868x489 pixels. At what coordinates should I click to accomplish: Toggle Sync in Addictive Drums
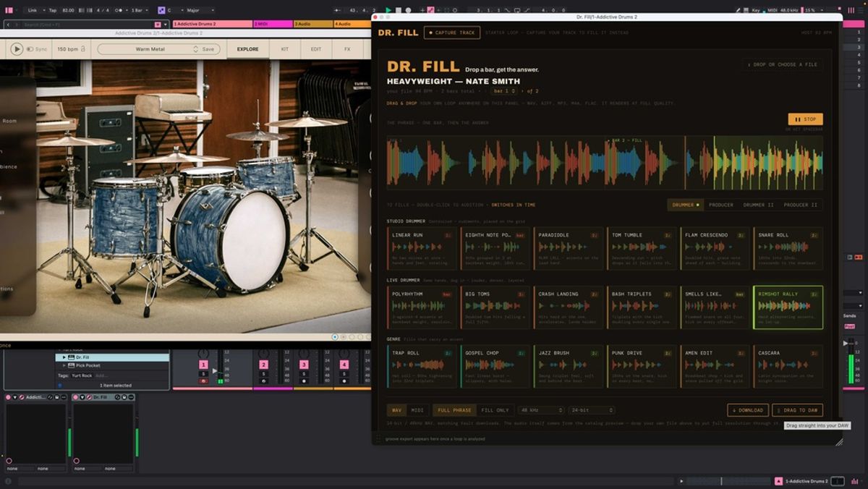[37, 49]
